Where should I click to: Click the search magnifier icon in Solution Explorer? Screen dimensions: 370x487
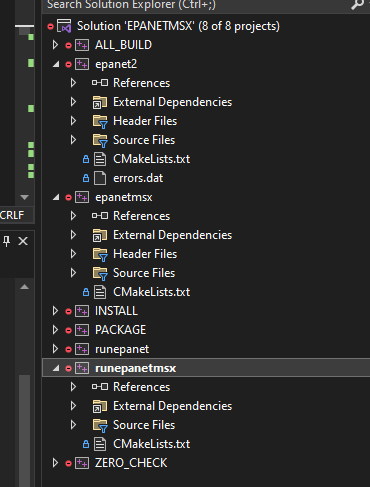pos(357,4)
